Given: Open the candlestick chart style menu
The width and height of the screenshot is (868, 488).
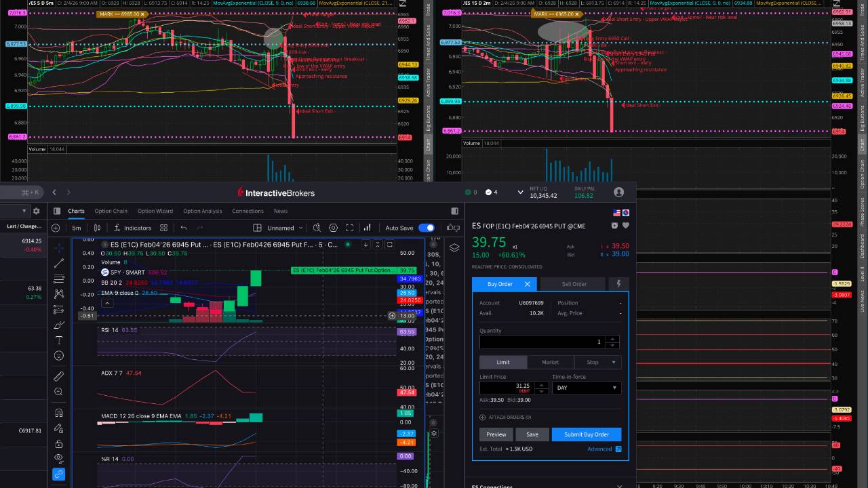Looking at the screenshot, I should coord(97,228).
